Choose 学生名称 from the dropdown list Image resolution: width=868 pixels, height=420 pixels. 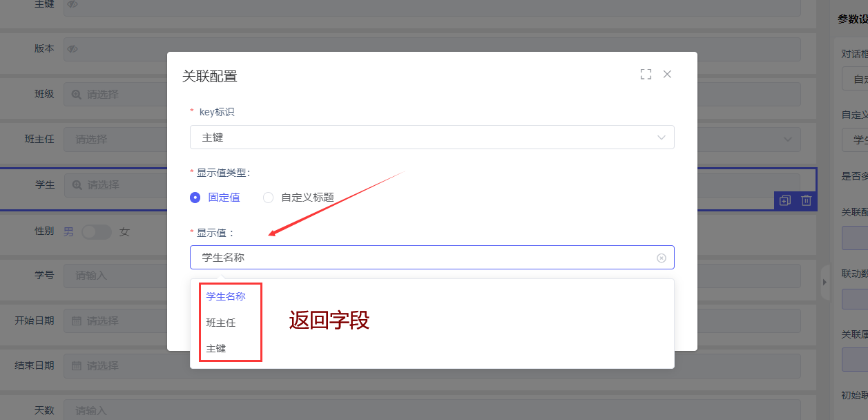[x=226, y=296]
